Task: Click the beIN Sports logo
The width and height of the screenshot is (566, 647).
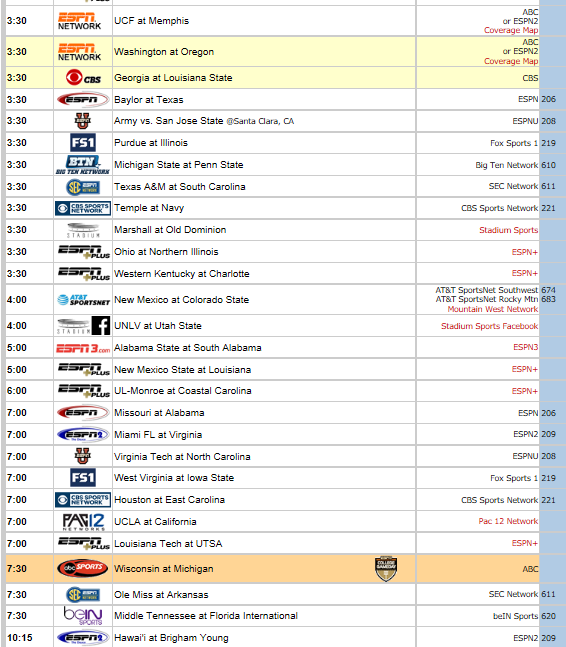Action: (x=83, y=616)
